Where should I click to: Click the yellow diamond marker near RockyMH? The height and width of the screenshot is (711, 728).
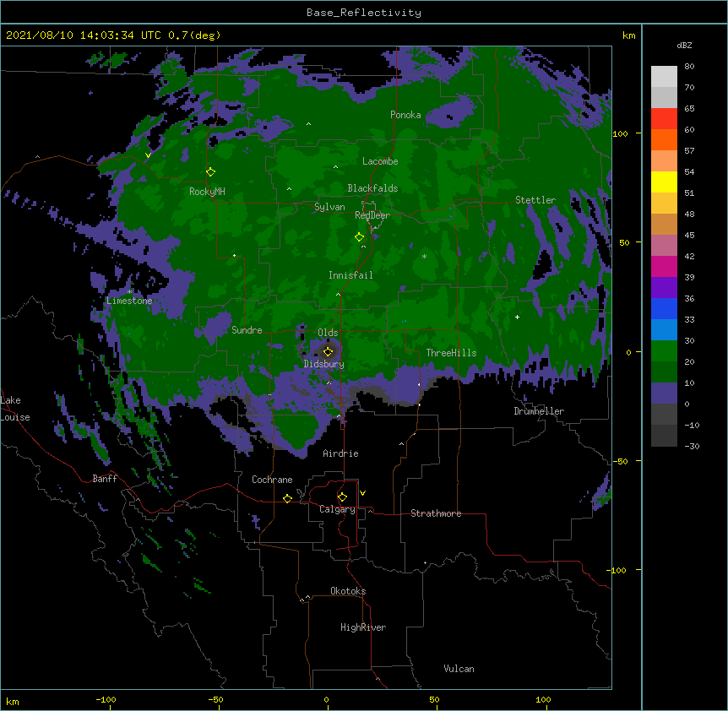(x=210, y=172)
